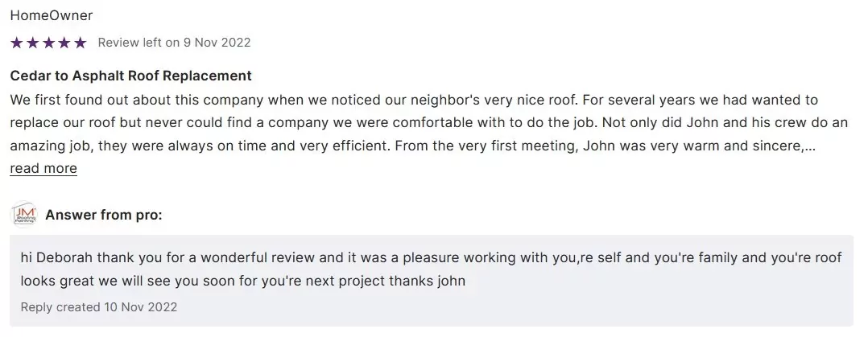Click the second purple rating star
The width and height of the screenshot is (868, 337).
pos(32,43)
